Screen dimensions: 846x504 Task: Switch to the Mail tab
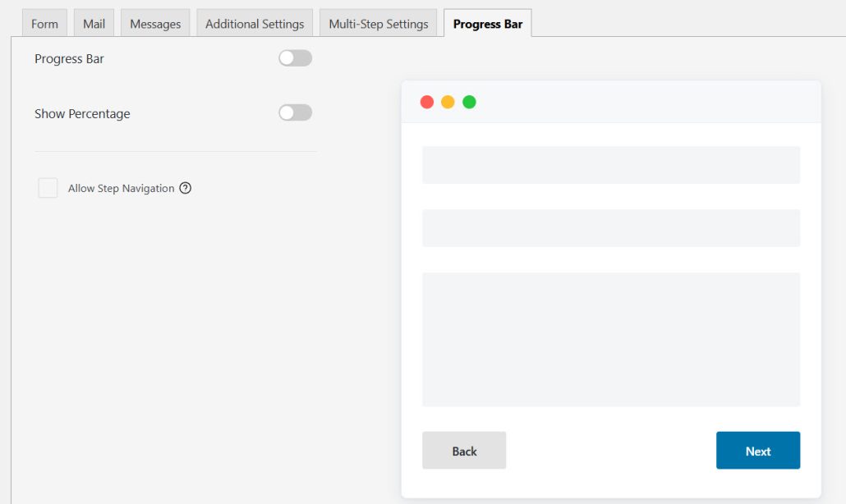94,24
